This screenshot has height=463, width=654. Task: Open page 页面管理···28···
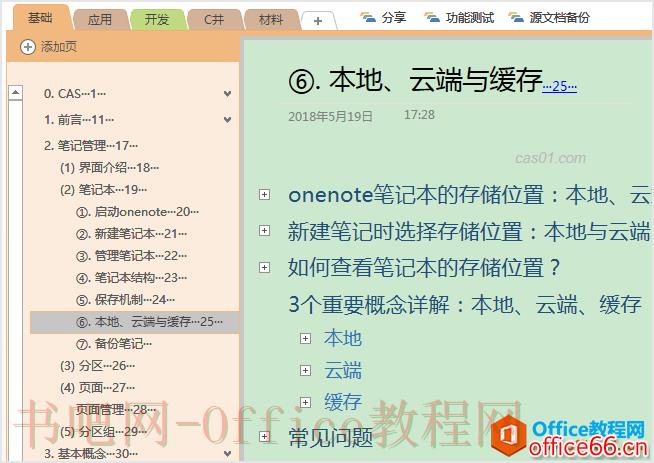pyautogui.click(x=116, y=410)
